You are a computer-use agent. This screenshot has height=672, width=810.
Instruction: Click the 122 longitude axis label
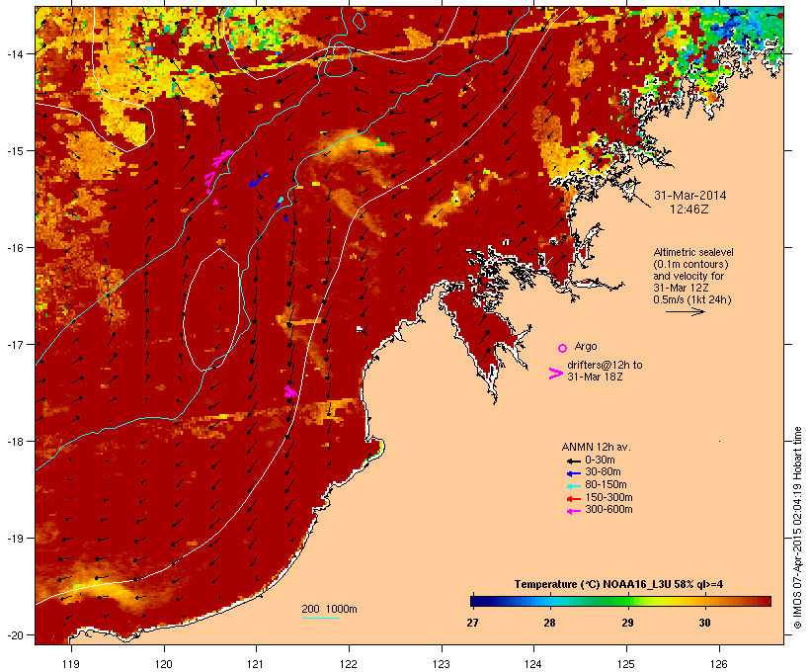[x=349, y=664]
